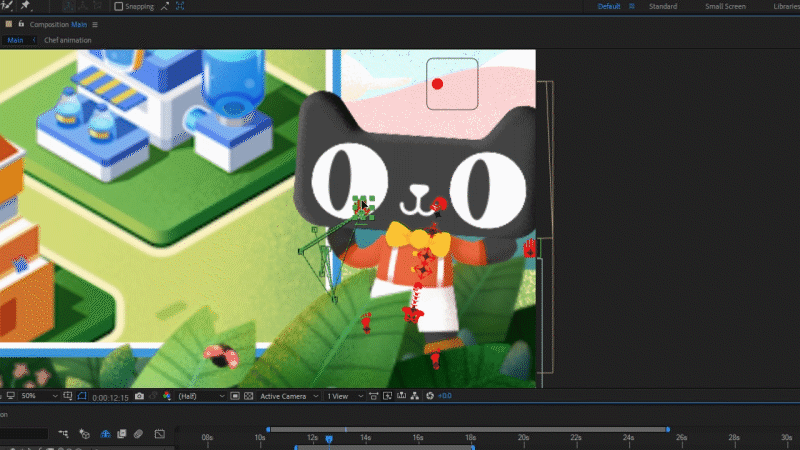Switch to Standard workspace
Screen dimensions: 800x450
tap(663, 6)
